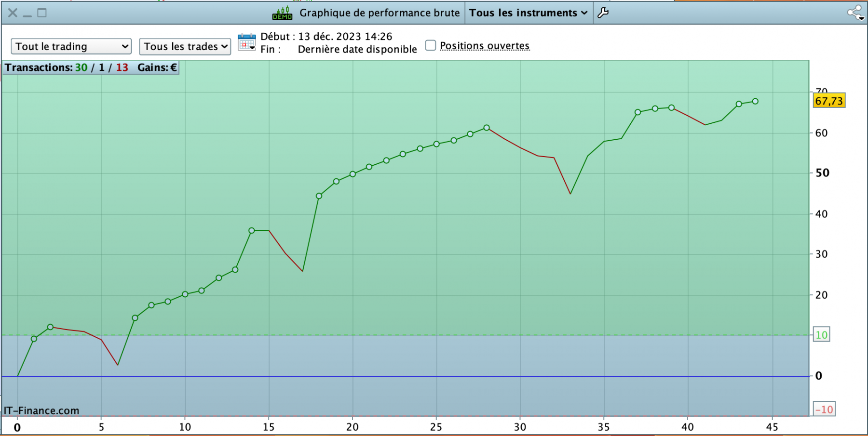The image size is (868, 436).
Task: Open the Tous les instruments selector
Action: 529,13
